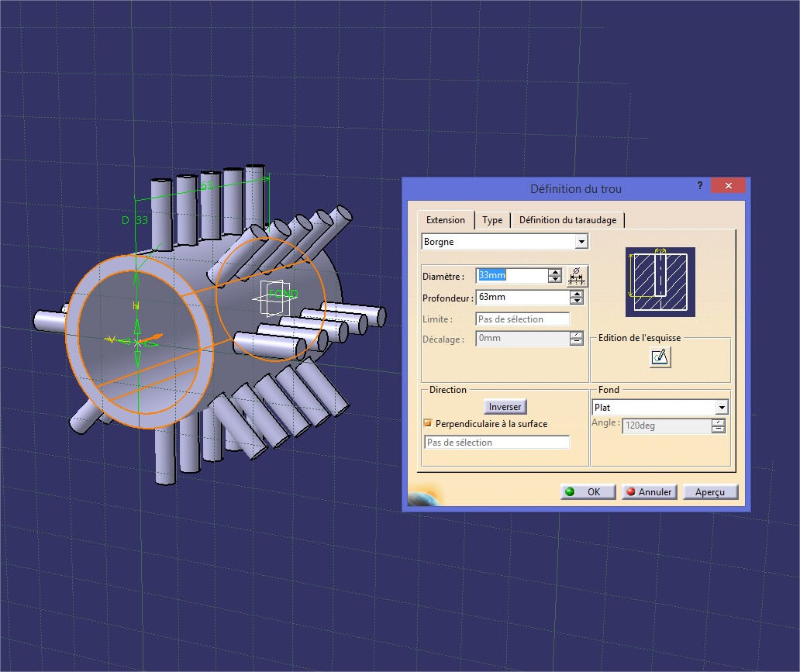Image resolution: width=800 pixels, height=672 pixels.
Task: Increase the Diamètre value with up arrow
Action: point(554,272)
